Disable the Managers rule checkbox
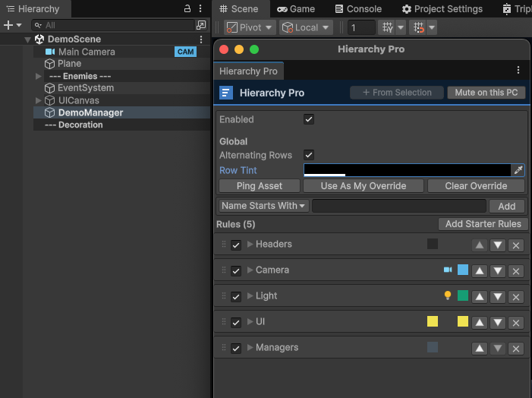The width and height of the screenshot is (532, 398). 236,349
